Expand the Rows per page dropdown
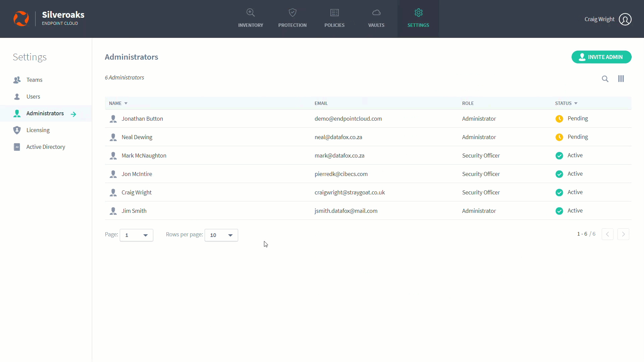Screen dimensions: 644x362 pos(221,235)
